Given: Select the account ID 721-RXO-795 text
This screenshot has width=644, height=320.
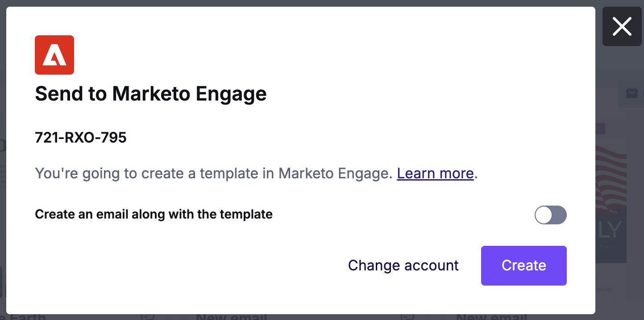Looking at the screenshot, I should tap(81, 138).
